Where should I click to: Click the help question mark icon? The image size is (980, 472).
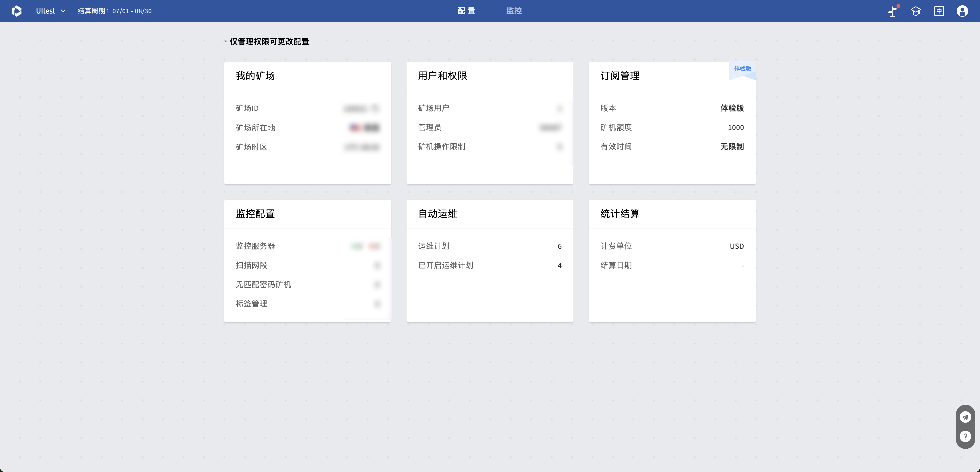coord(965,436)
